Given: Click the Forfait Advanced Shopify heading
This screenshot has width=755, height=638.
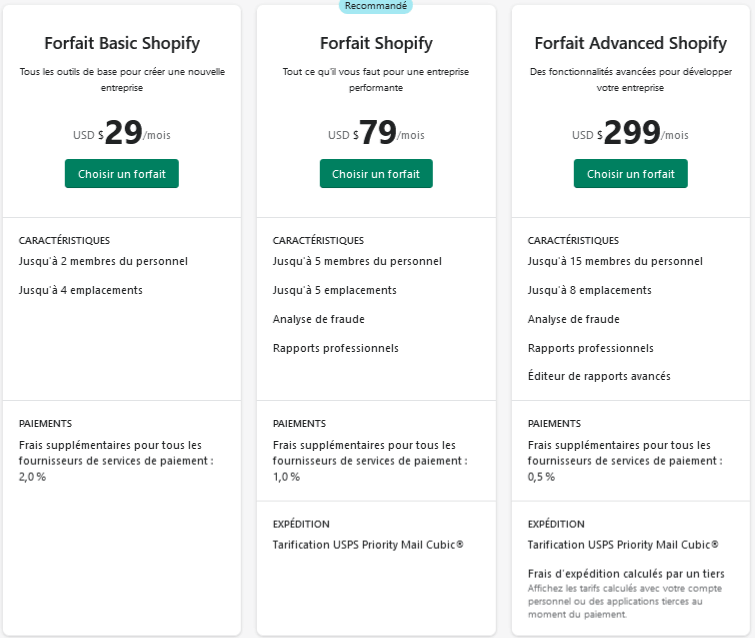Looking at the screenshot, I should 630,43.
